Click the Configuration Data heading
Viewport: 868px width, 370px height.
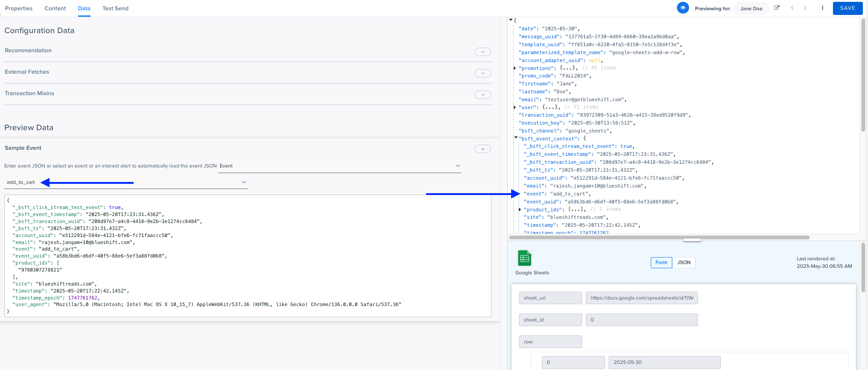[x=39, y=30]
